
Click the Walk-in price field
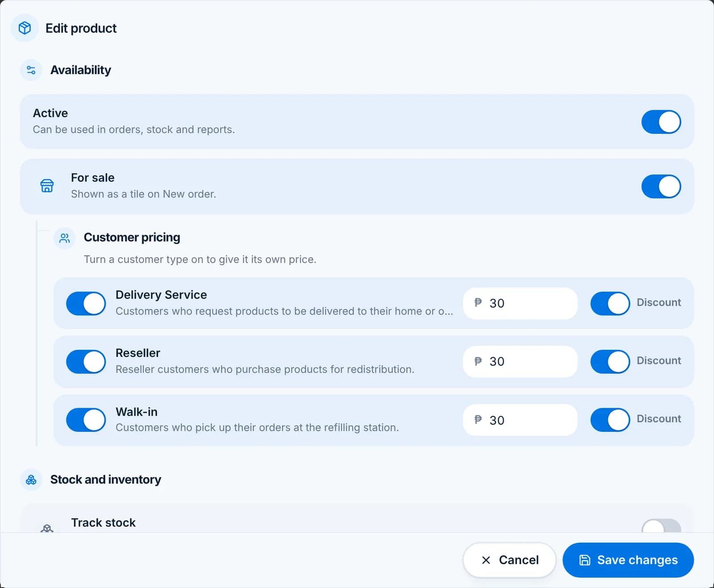click(520, 420)
